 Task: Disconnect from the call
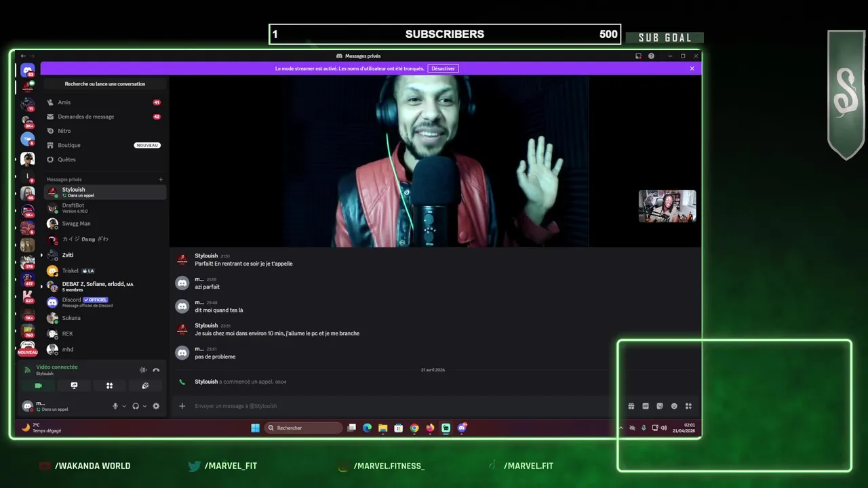[156, 370]
